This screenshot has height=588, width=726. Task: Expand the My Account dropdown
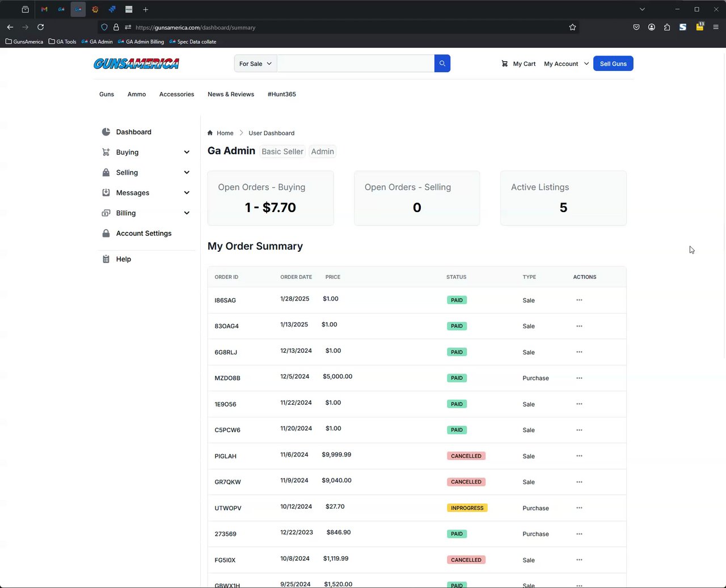[x=566, y=64]
